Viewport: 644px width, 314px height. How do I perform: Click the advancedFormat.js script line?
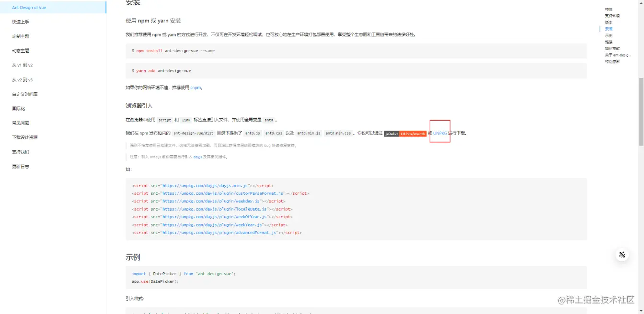point(217,233)
